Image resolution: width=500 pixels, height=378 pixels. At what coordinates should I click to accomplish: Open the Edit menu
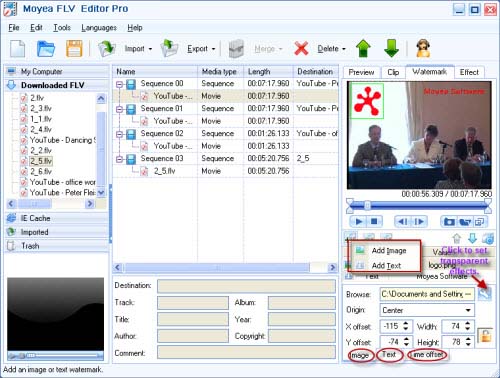click(x=36, y=28)
